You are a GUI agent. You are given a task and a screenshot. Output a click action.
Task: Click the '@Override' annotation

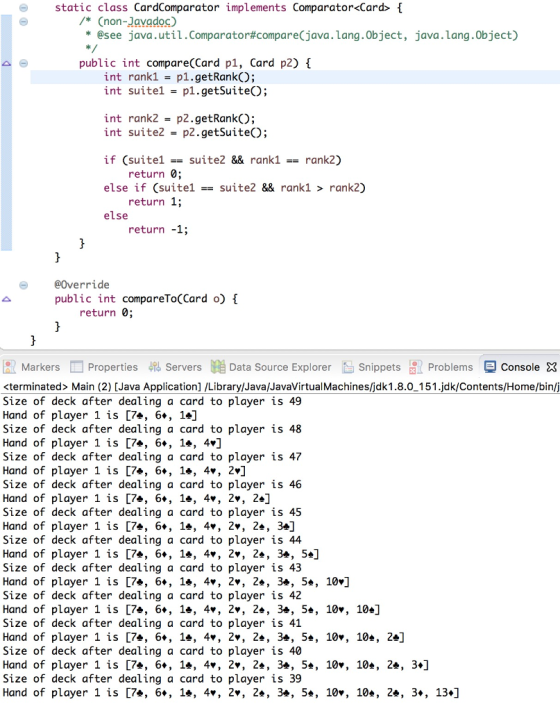click(82, 285)
